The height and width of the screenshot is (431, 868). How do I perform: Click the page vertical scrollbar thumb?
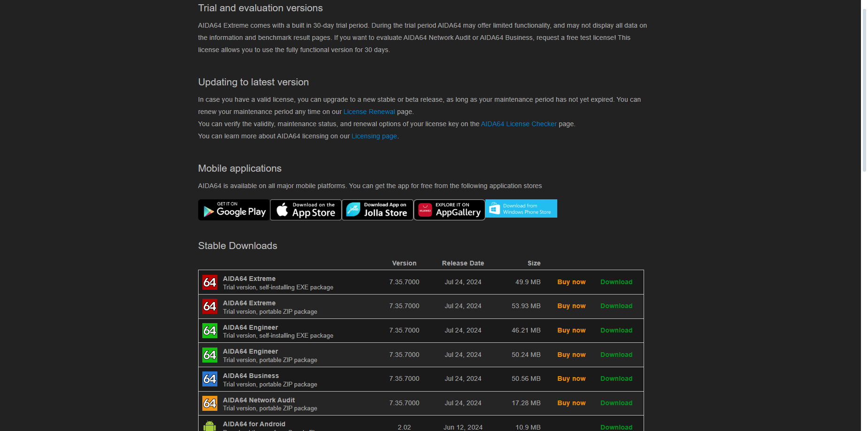(864, 90)
